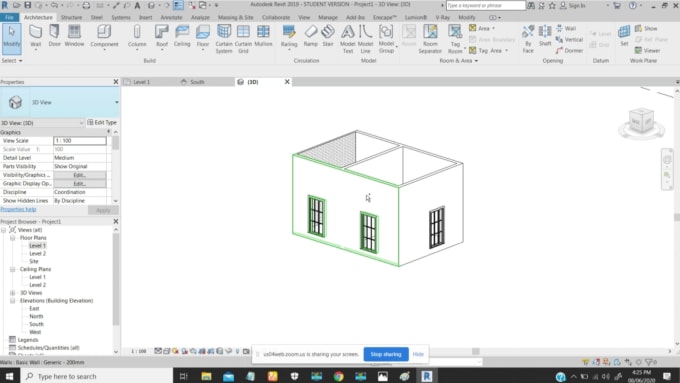The image size is (680, 383).
Task: Expand the 3D Views tree node
Action: [13, 293]
